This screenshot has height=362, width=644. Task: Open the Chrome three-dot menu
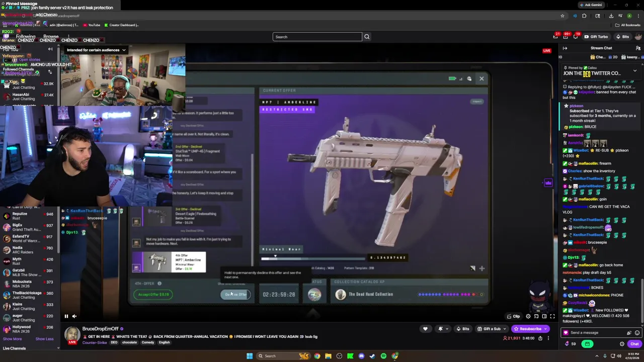[637, 16]
